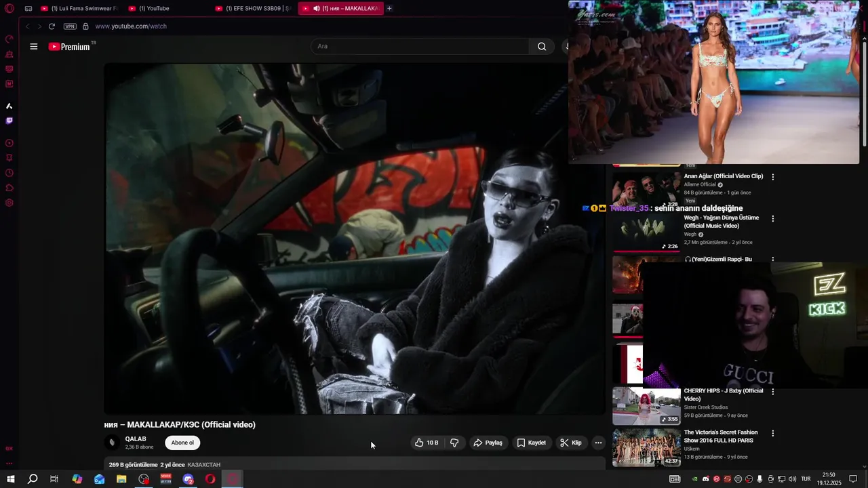Click the YouTube search magnifier button
This screenshot has height=488, width=868.
542,46
